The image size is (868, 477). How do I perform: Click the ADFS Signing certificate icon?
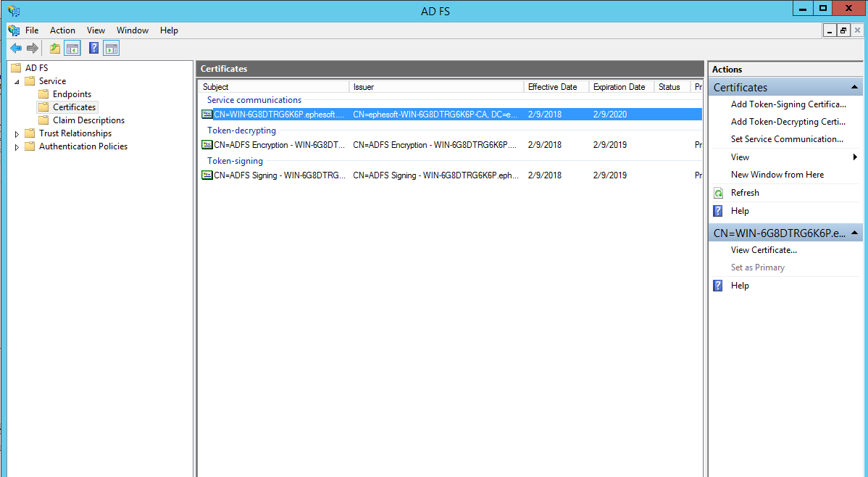(x=207, y=175)
